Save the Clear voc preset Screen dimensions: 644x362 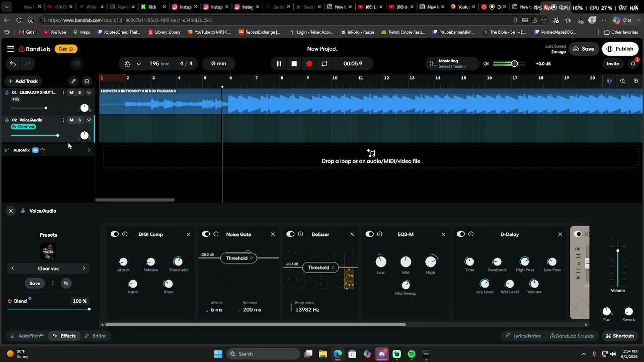click(x=35, y=283)
